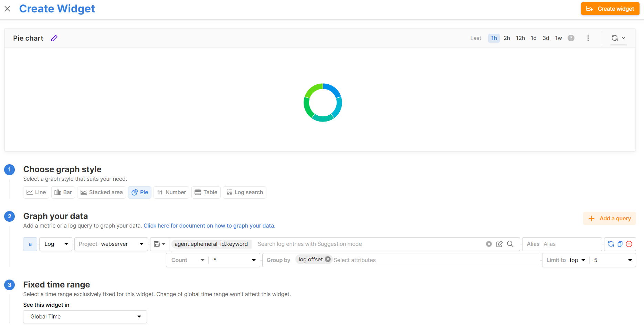Select the Pie graph style

tap(140, 192)
